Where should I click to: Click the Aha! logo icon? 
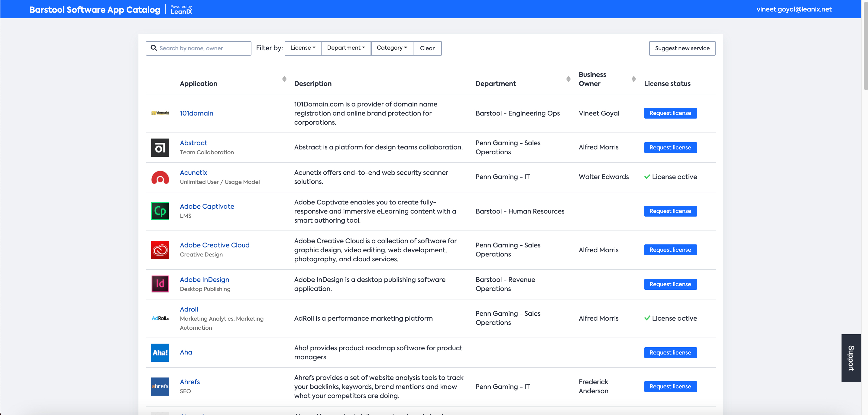(160, 353)
